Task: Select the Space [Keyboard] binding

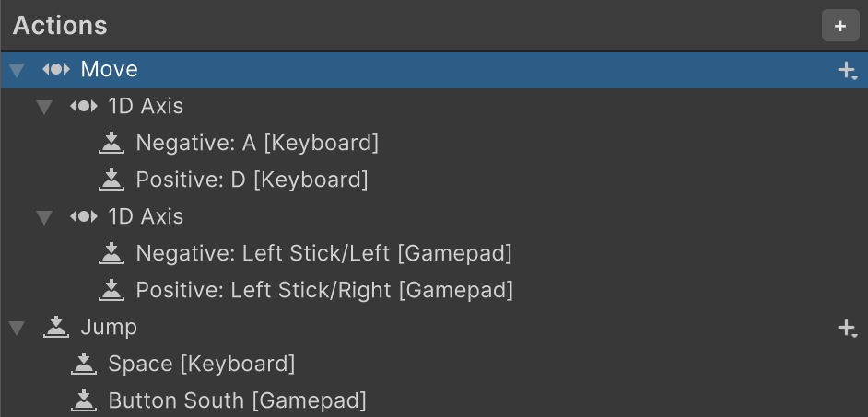Action: coord(201,364)
